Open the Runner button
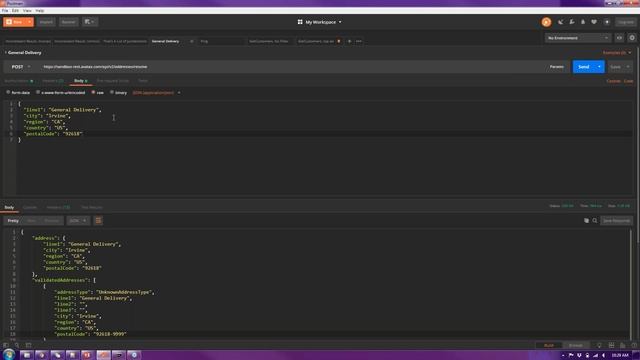 point(68,22)
